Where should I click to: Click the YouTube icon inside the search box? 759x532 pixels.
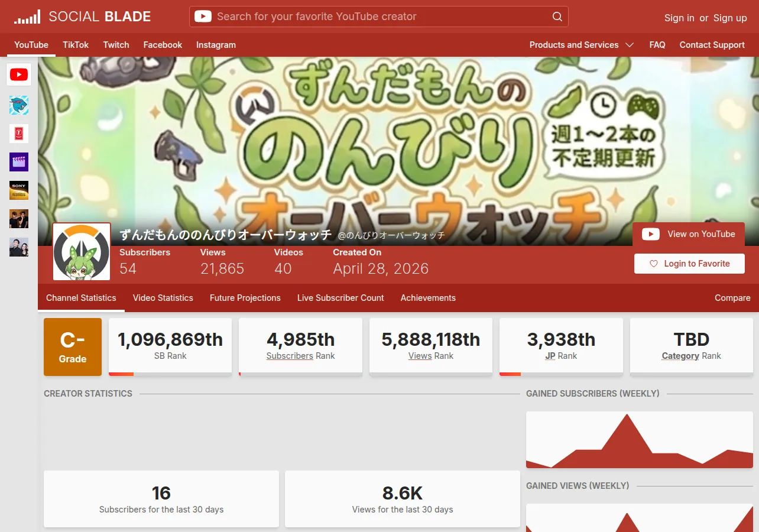click(203, 17)
